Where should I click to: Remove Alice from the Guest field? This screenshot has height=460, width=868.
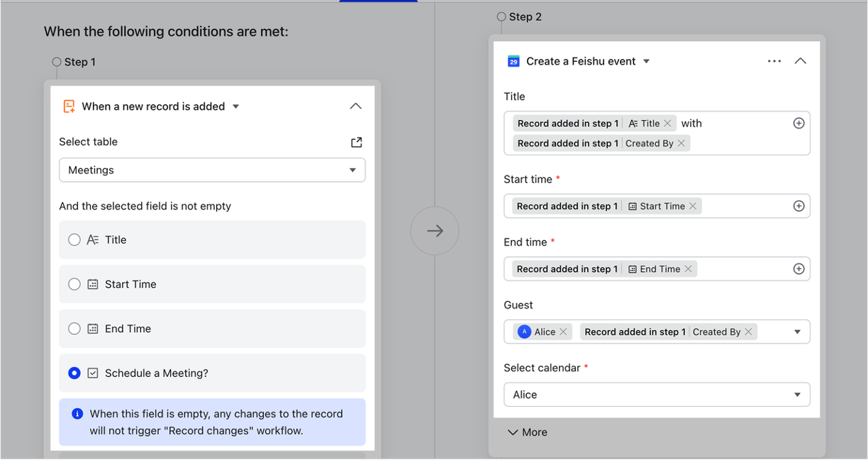563,332
